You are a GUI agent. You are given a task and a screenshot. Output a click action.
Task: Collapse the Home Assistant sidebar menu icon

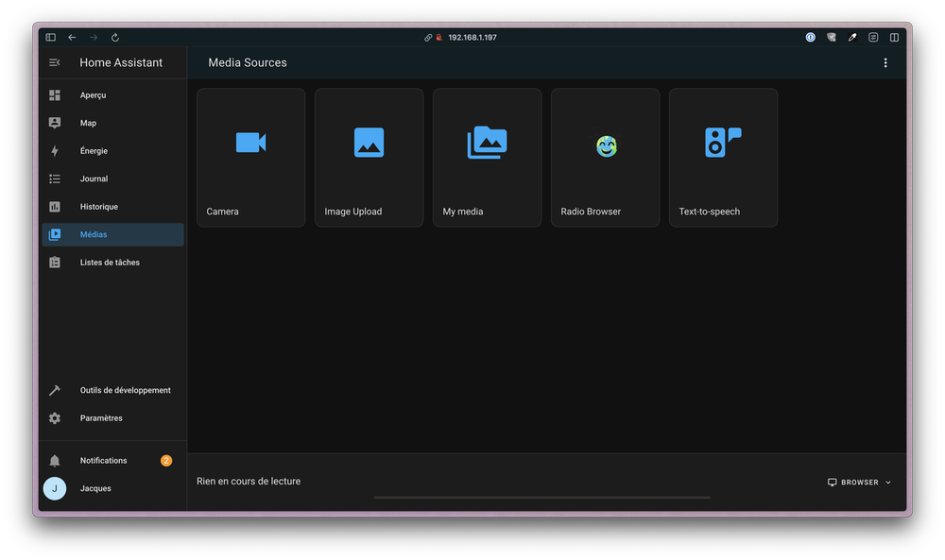pos(54,62)
